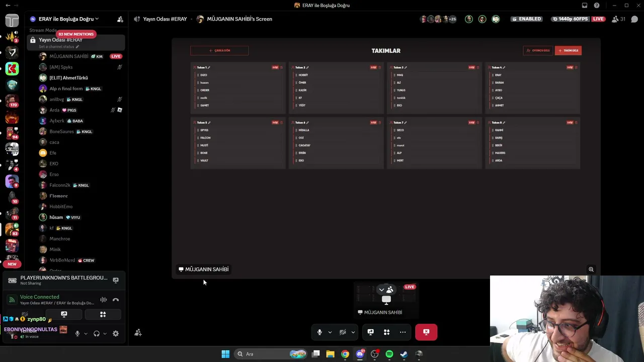The width and height of the screenshot is (644, 362).
Task: Mute microphone in the user panel
Action: [77, 333]
